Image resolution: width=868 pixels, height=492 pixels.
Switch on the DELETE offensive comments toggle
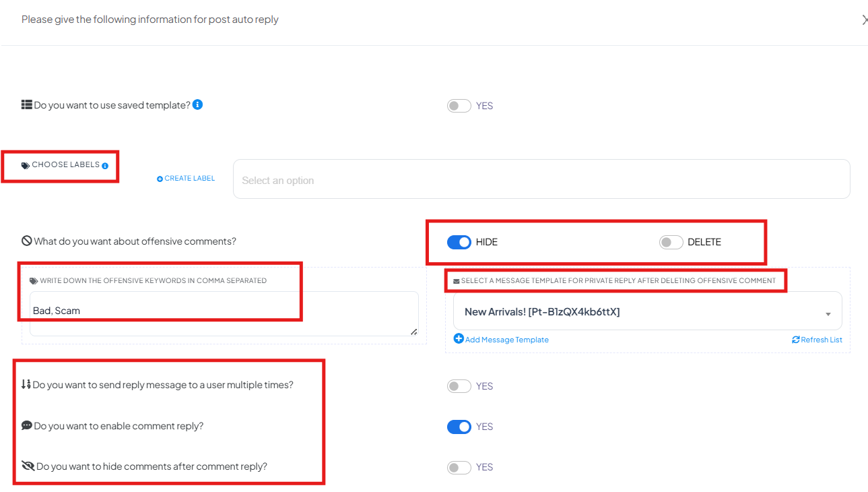[x=671, y=242]
